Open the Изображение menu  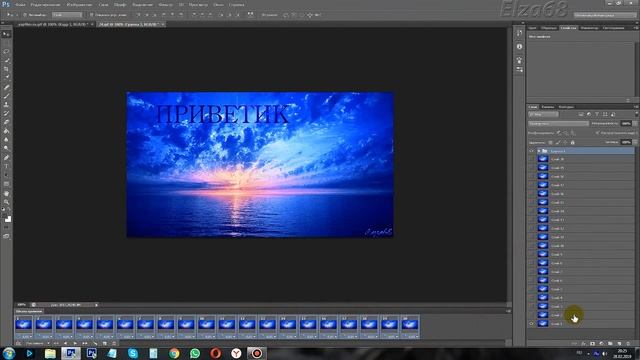(x=79, y=4)
